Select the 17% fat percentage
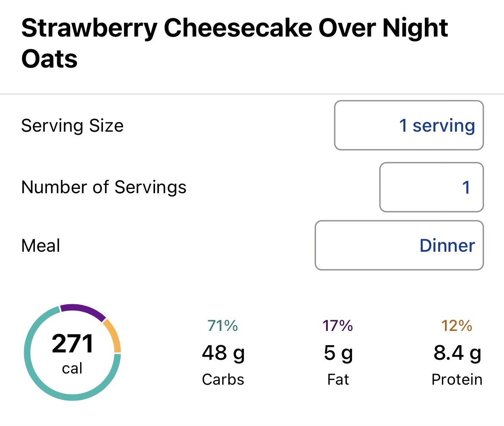 point(338,326)
